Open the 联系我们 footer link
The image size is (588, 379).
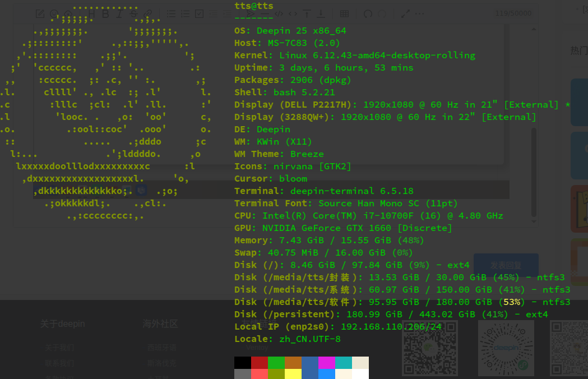coord(59,363)
